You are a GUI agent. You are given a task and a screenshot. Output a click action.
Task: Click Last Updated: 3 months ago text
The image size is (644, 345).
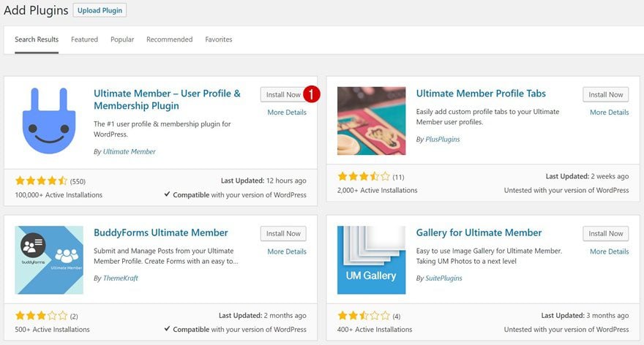pyautogui.click(x=585, y=316)
